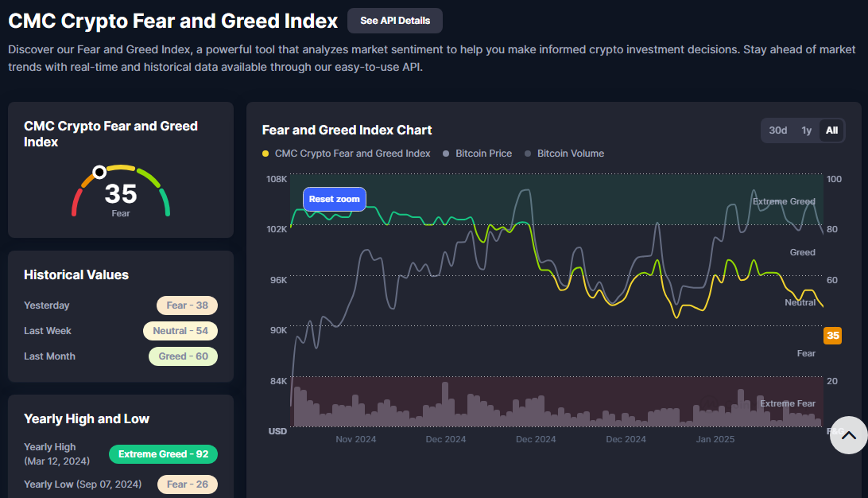Click the Fear - 38 yesterday badge
868x498 pixels.
[x=187, y=305]
